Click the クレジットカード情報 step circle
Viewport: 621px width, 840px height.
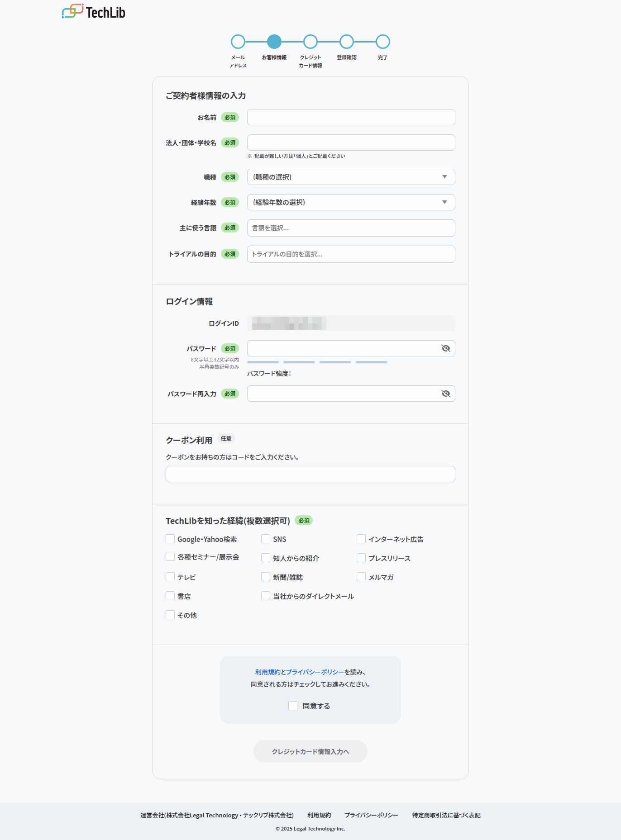pos(310,42)
